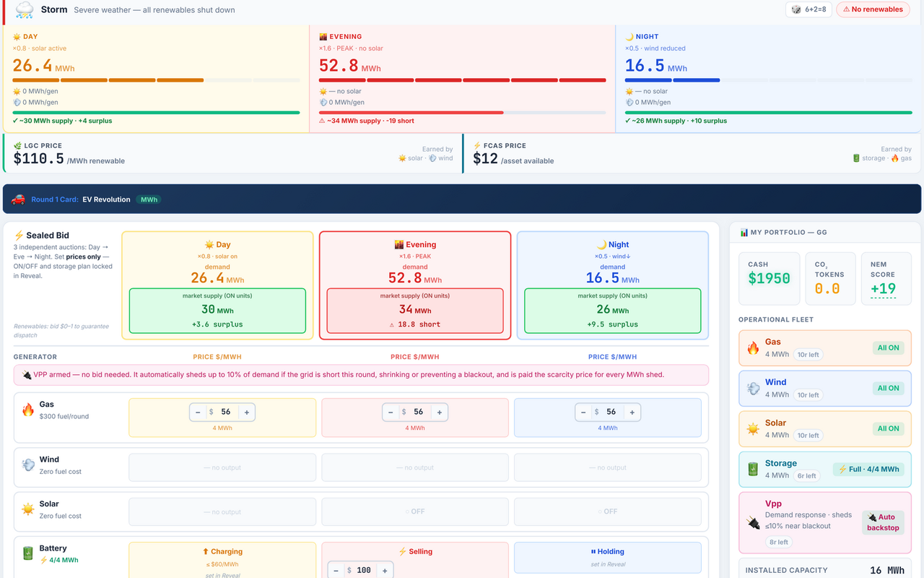
Task: Toggle Gas fleet All ON switch
Action: [888, 348]
